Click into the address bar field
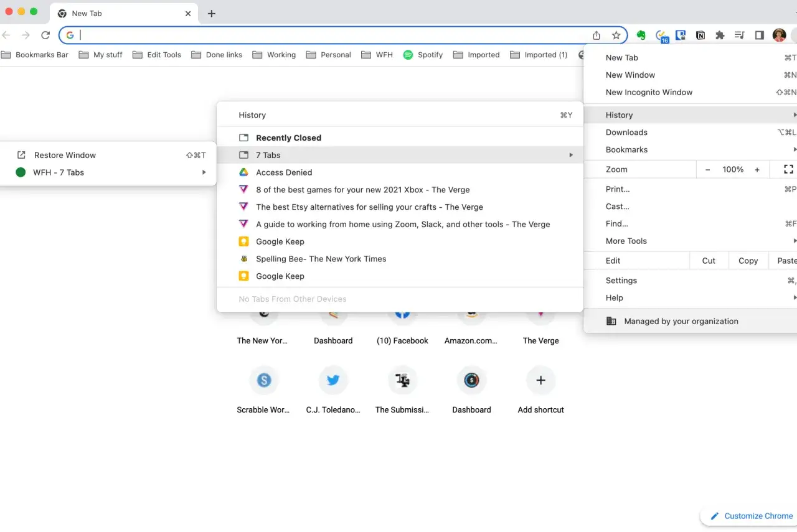 tap(330, 35)
